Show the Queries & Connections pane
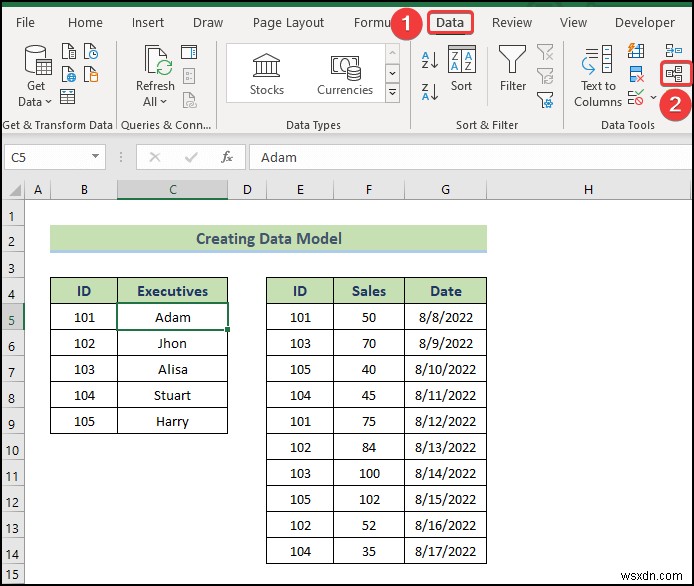 189,52
